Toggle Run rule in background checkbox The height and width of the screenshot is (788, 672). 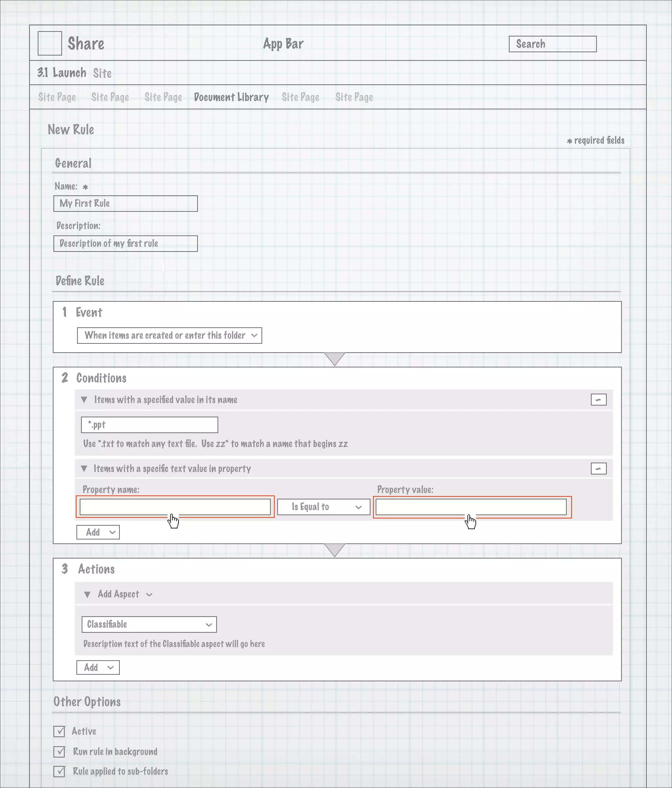tap(59, 752)
